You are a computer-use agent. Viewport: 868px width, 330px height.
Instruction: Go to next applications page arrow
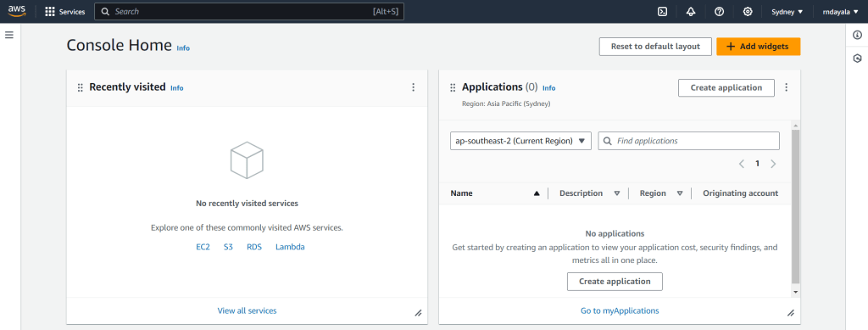[773, 164]
